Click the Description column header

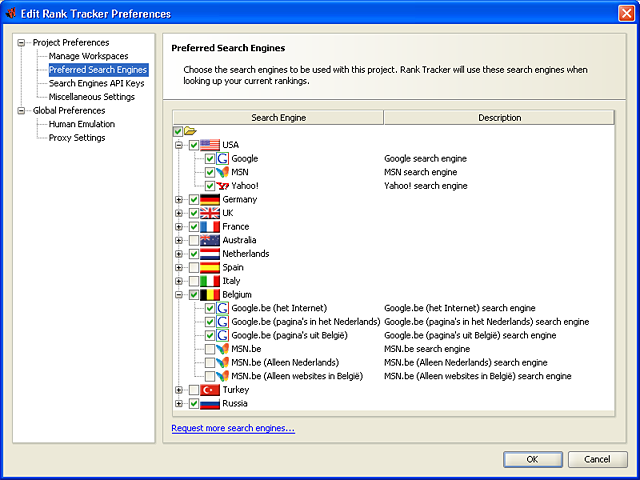pos(499,118)
